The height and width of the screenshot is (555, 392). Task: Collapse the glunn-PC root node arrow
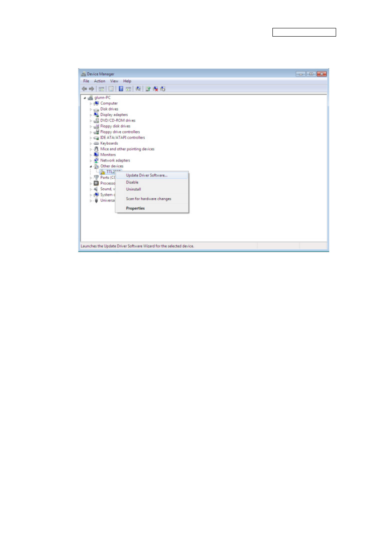coord(85,98)
